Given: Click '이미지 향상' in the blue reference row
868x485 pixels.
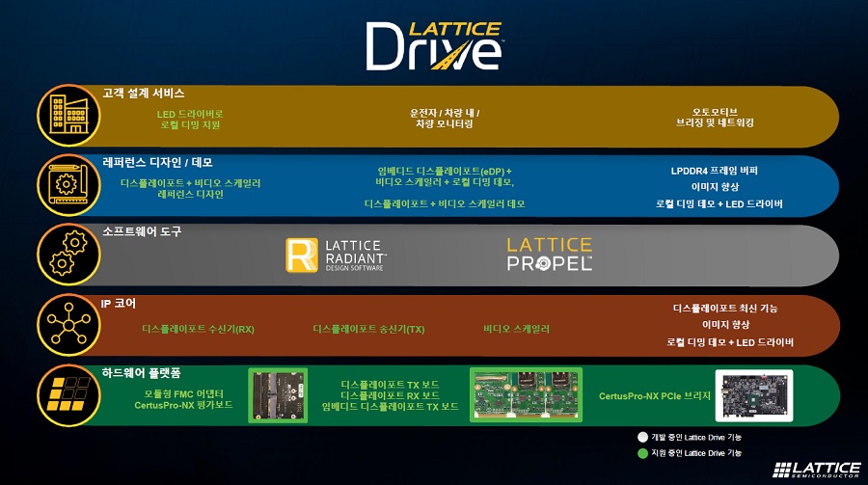Looking at the screenshot, I should 715,187.
